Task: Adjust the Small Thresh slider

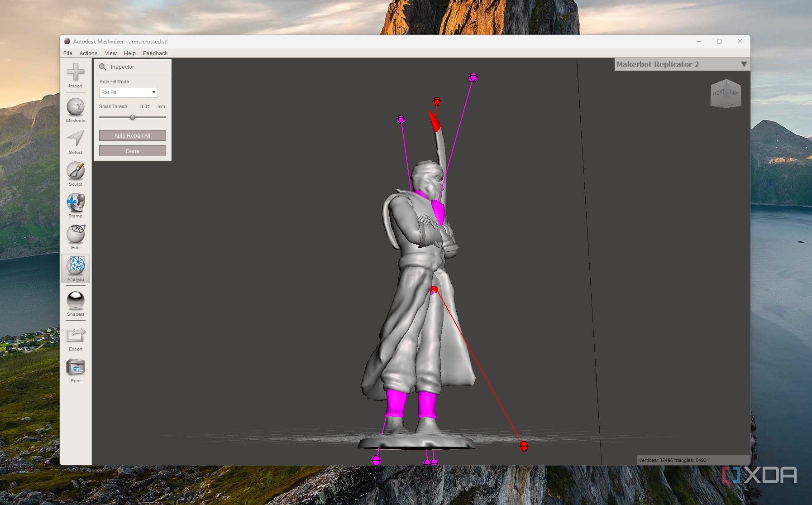Action: click(132, 117)
